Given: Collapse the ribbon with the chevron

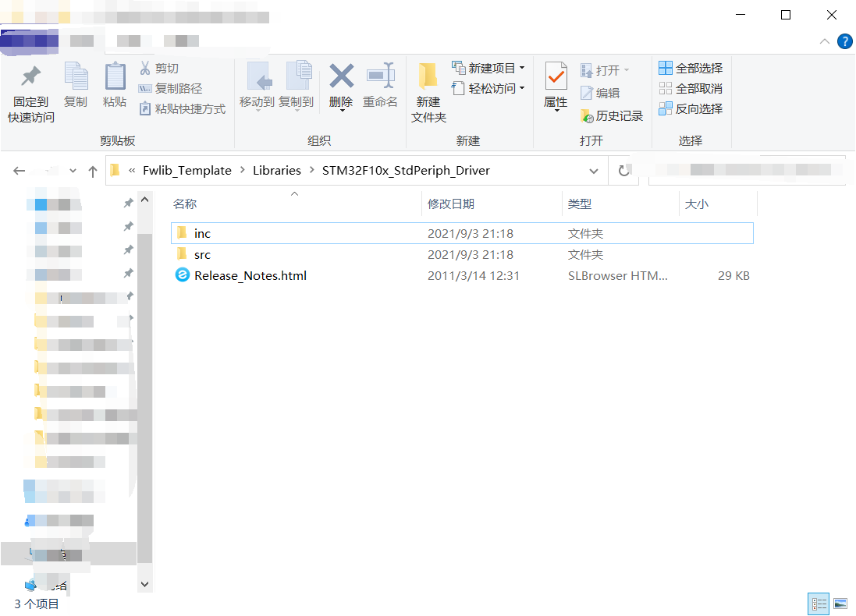Looking at the screenshot, I should [825, 41].
